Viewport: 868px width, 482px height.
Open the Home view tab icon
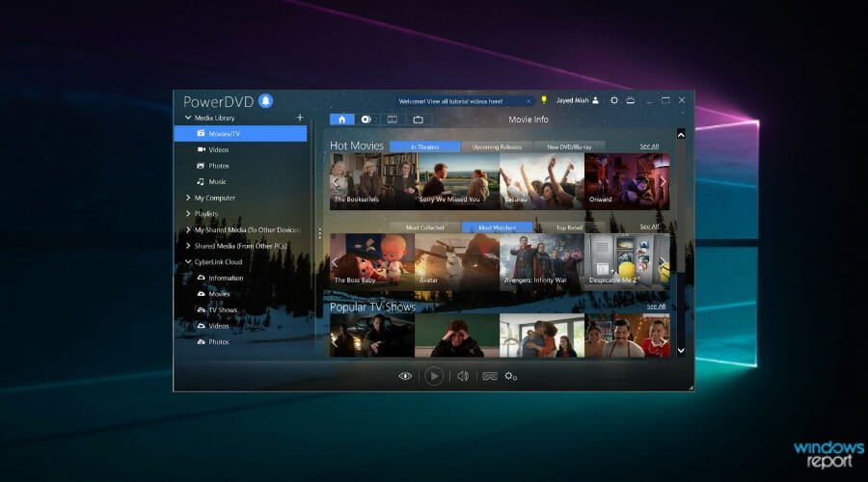coord(342,120)
